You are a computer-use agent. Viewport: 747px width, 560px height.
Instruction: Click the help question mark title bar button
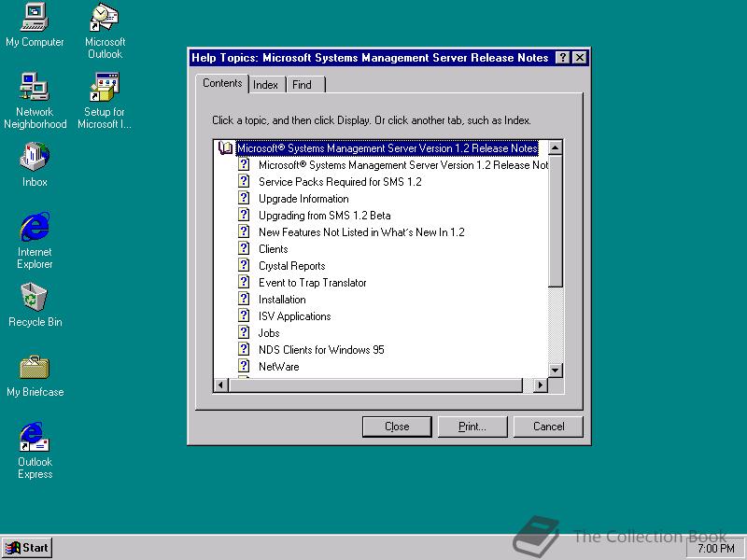click(x=563, y=58)
